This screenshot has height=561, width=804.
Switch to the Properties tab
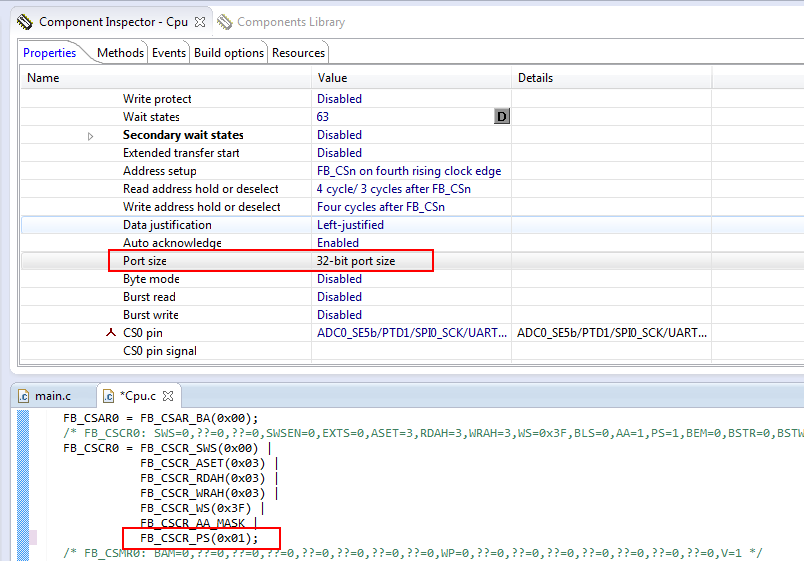click(x=49, y=53)
